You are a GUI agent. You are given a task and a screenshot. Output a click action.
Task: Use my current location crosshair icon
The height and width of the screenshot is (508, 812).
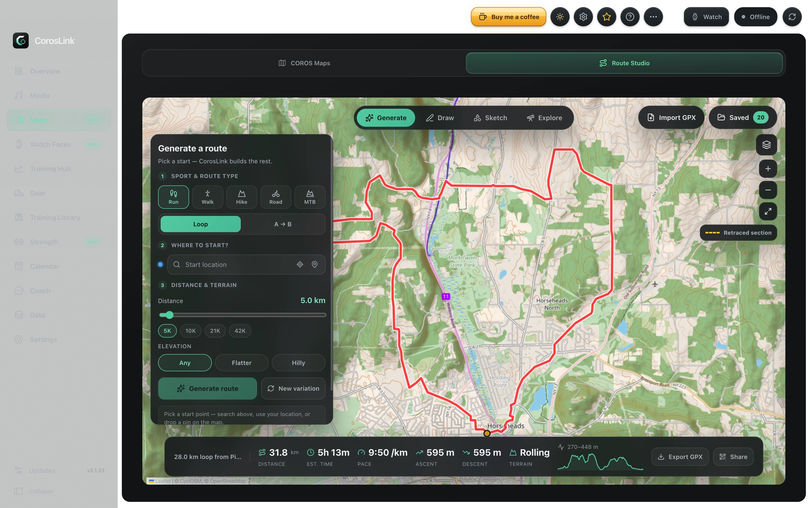click(300, 265)
